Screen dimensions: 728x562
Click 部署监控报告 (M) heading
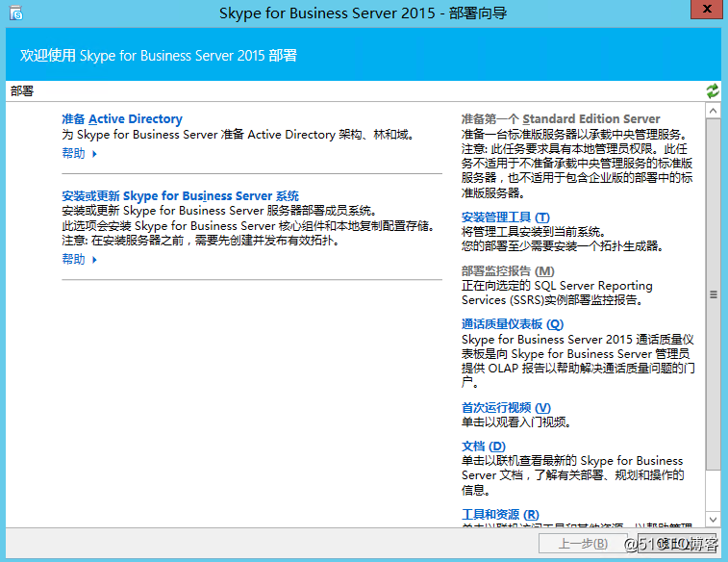click(x=508, y=270)
